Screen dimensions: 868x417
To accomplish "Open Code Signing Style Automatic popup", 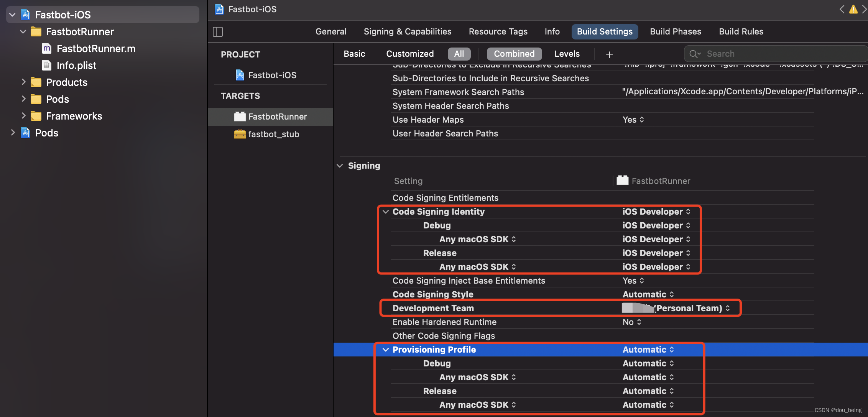I will (648, 294).
